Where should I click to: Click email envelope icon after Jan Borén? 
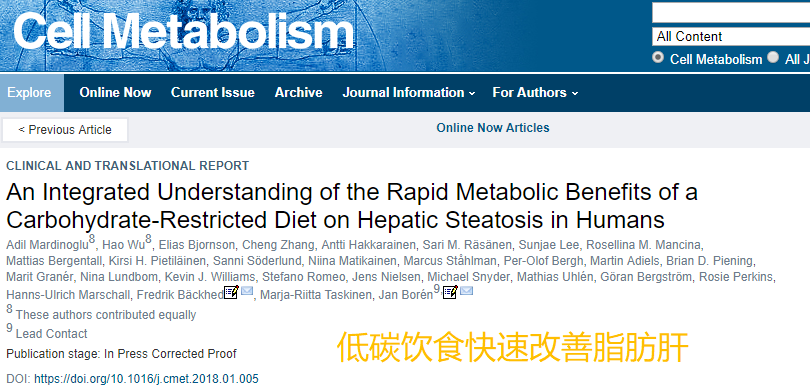(x=466, y=291)
